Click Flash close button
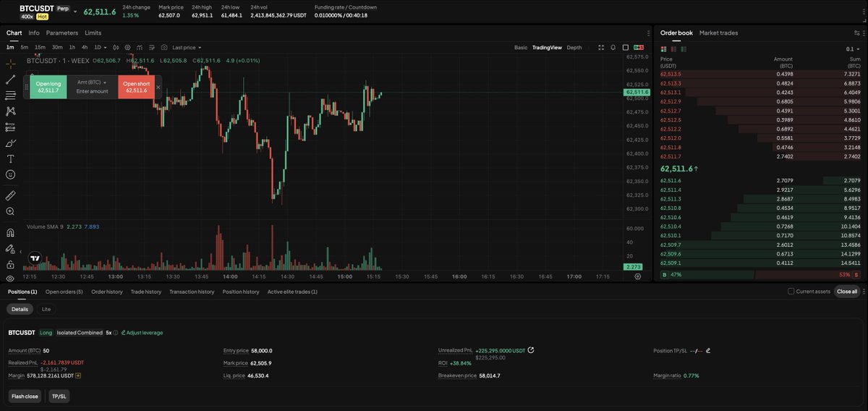The image size is (868, 411). pos(25,397)
